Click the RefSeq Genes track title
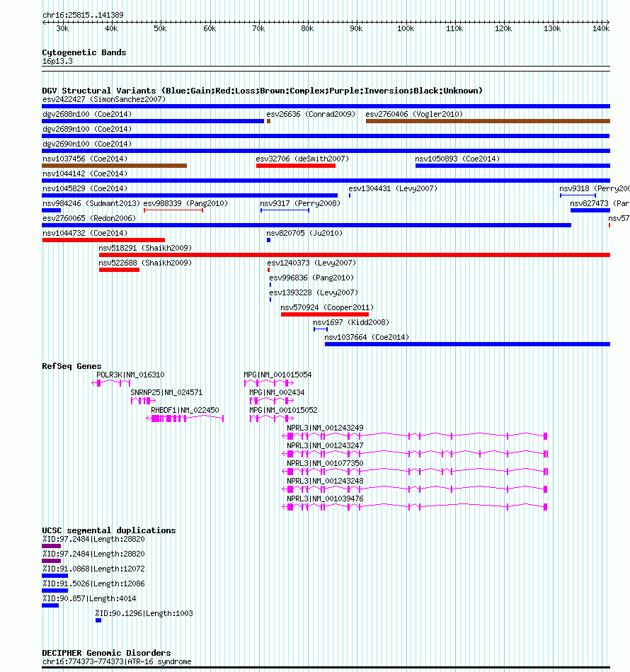This screenshot has height=672, width=630. pyautogui.click(x=71, y=366)
